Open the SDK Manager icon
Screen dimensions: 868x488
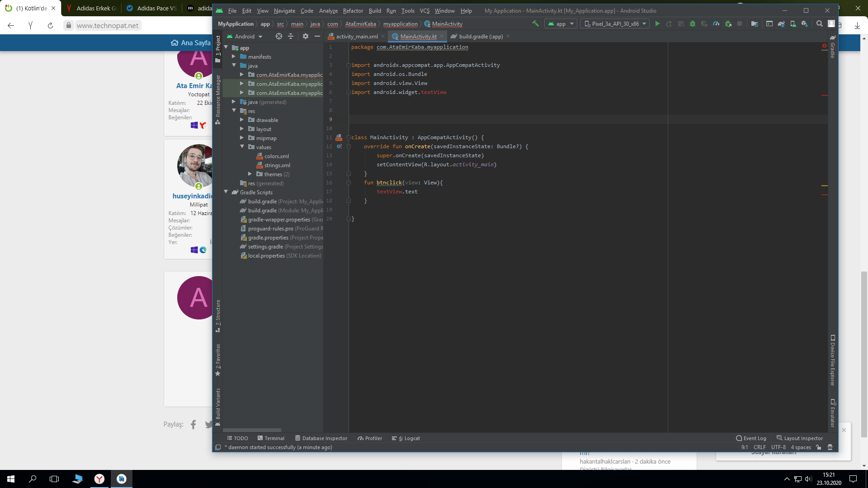point(804,24)
